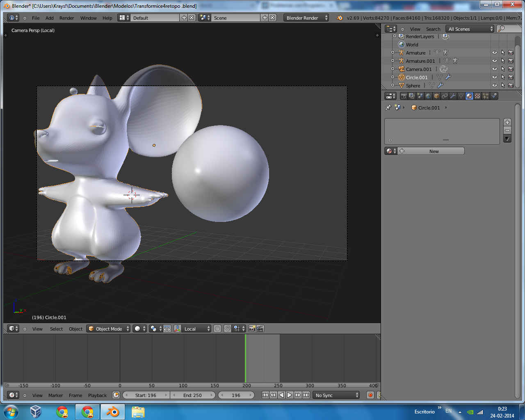Jump to the start frame of timeline
The width and height of the screenshot is (525, 420).
pos(265,395)
